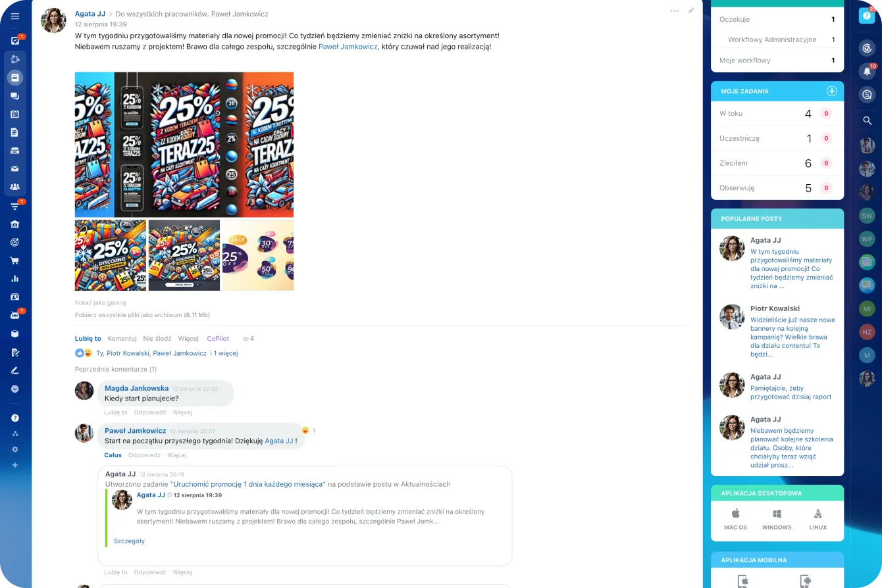Toggle 'Lubię to' on Agata's post
The height and width of the screenshot is (588, 882).
[88, 339]
